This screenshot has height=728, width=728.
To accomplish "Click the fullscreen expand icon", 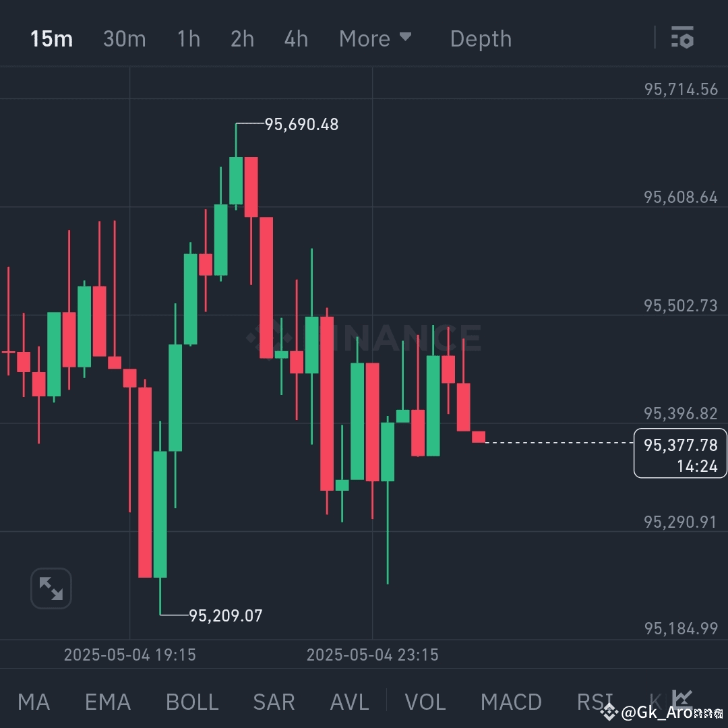I will tap(51, 588).
